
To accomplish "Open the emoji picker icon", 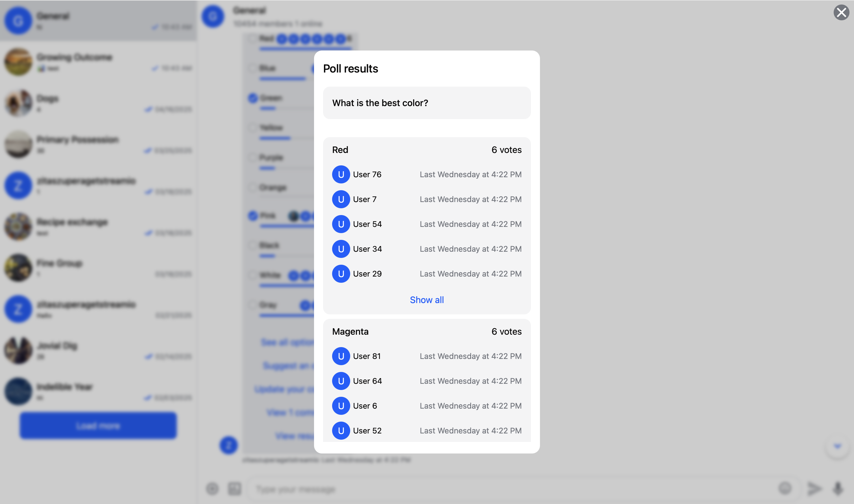I will [x=785, y=488].
